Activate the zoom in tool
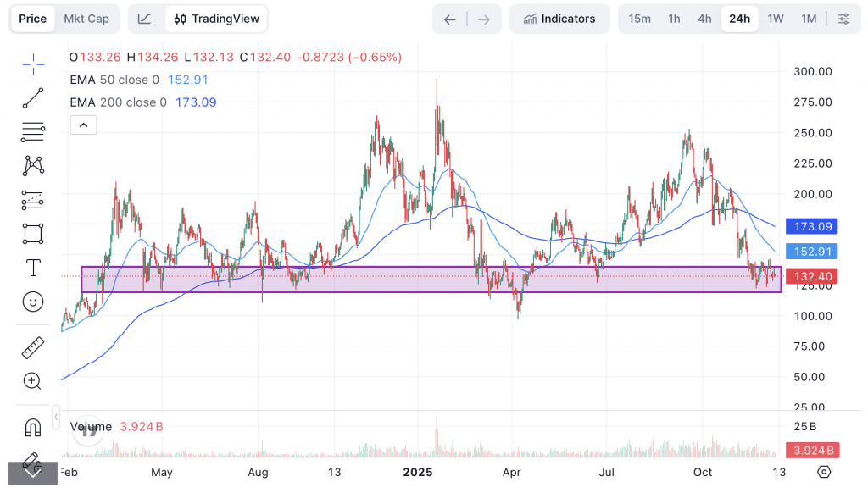This screenshot has width=868, height=493. click(33, 381)
